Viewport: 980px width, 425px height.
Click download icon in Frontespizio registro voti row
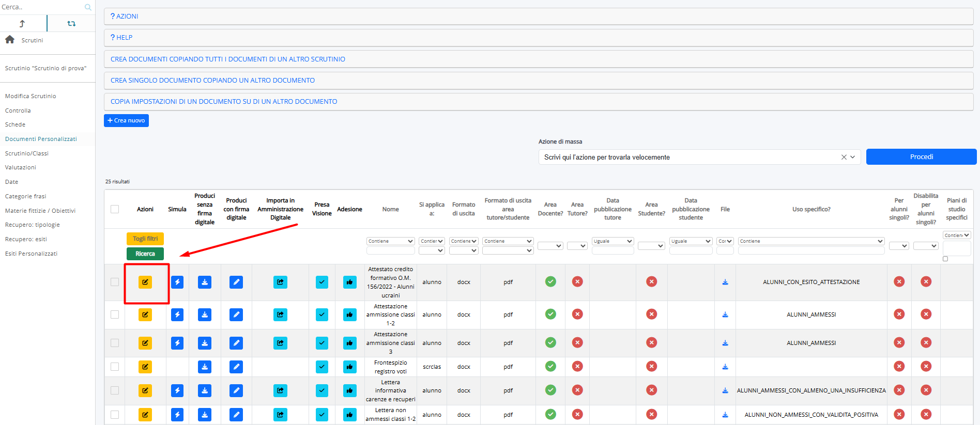click(x=205, y=367)
